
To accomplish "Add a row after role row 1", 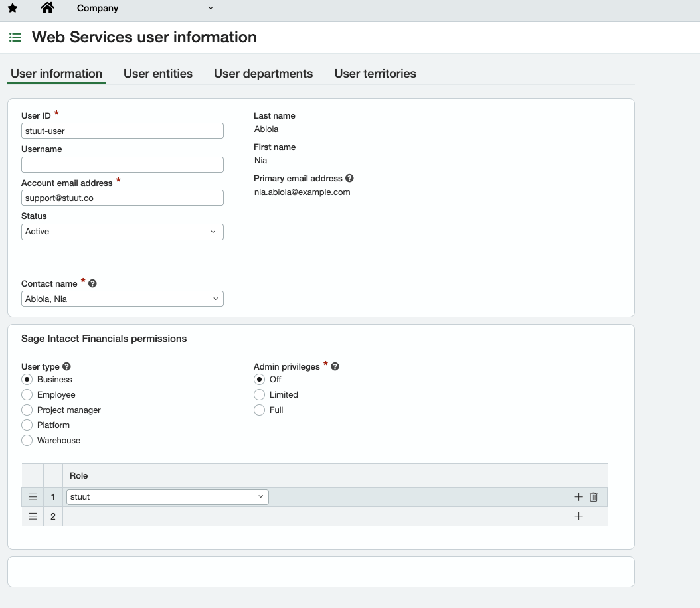I will [x=578, y=497].
